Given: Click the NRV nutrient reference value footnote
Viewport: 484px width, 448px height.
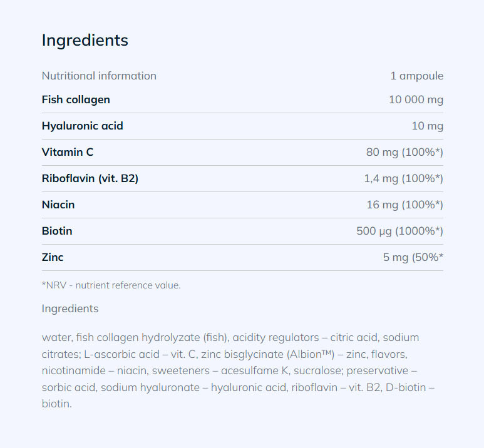Looking at the screenshot, I should coord(111,285).
